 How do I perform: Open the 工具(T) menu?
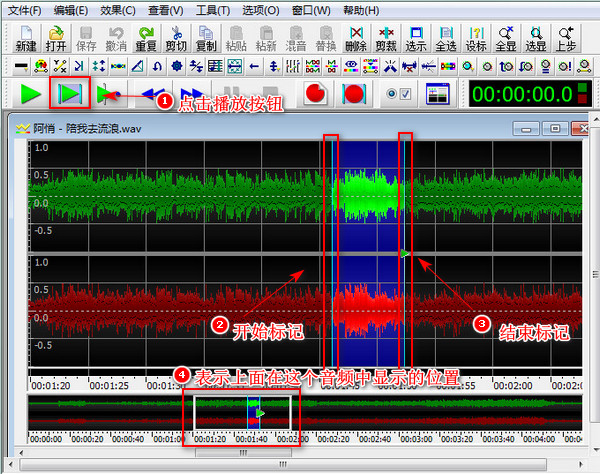coord(213,10)
